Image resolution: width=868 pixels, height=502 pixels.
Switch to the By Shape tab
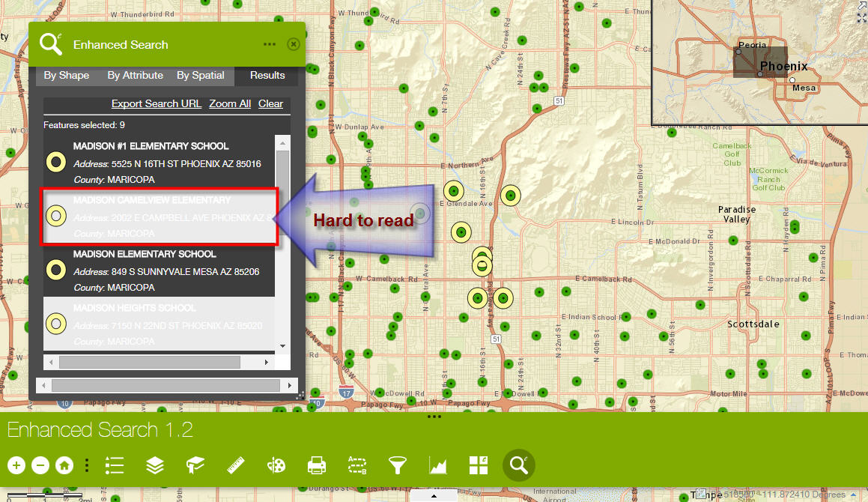[67, 76]
